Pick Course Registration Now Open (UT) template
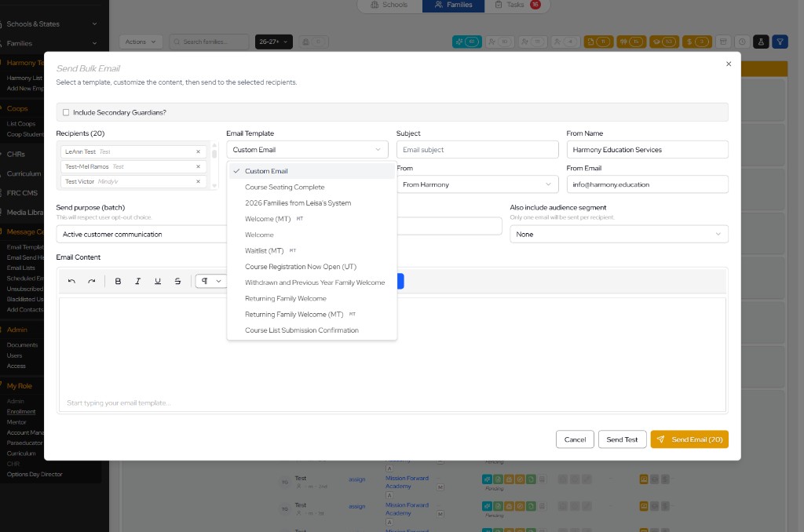804x532 pixels. 312,267
